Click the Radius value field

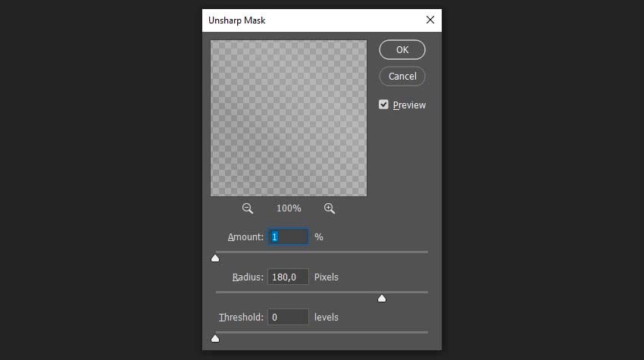point(288,277)
